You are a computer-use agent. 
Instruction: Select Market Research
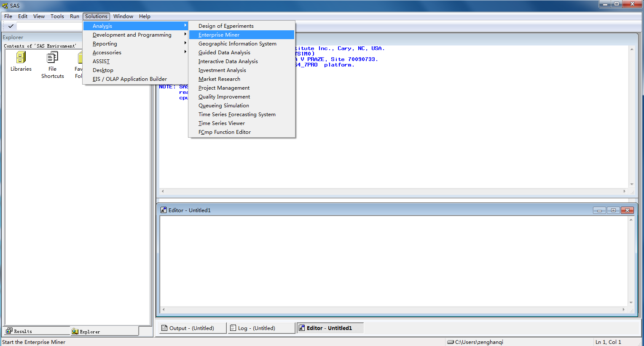(242, 79)
